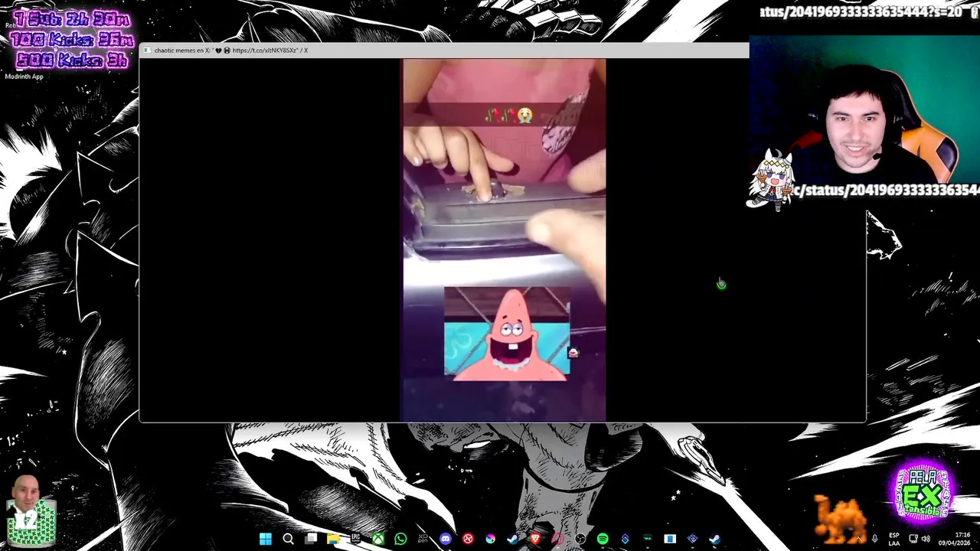This screenshot has height=551, width=980.
Task: Open WhatsApp from the taskbar
Action: point(400,539)
